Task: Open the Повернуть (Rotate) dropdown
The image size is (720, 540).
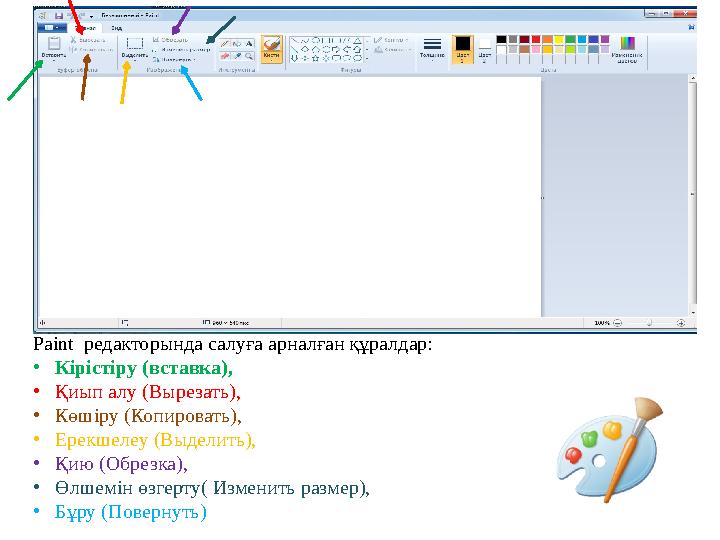Action: click(x=174, y=60)
